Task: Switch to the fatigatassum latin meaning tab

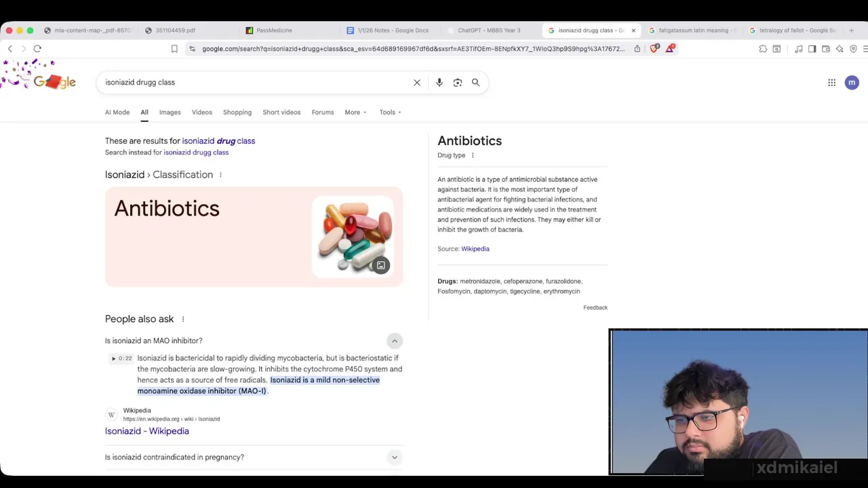Action: (693, 30)
